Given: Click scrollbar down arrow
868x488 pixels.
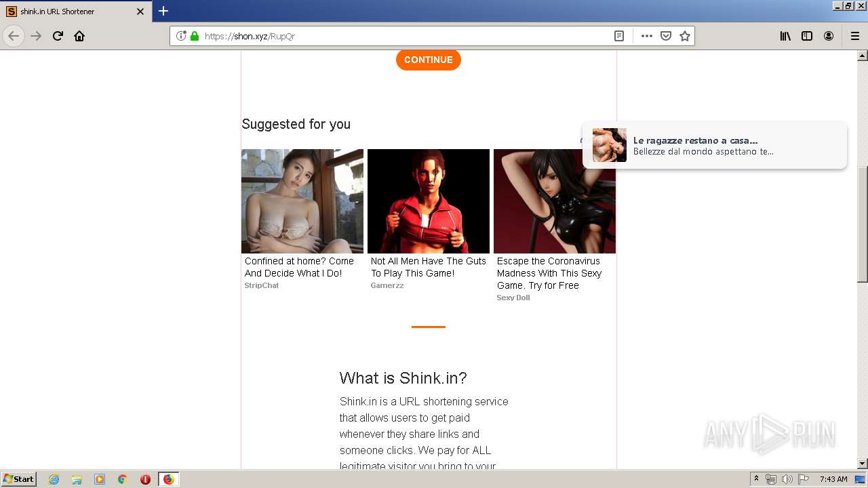Looking at the screenshot, I should click(863, 464).
